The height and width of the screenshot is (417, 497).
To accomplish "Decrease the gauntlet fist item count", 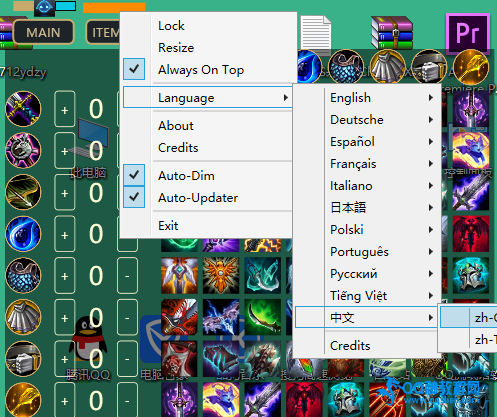I will click(127, 359).
